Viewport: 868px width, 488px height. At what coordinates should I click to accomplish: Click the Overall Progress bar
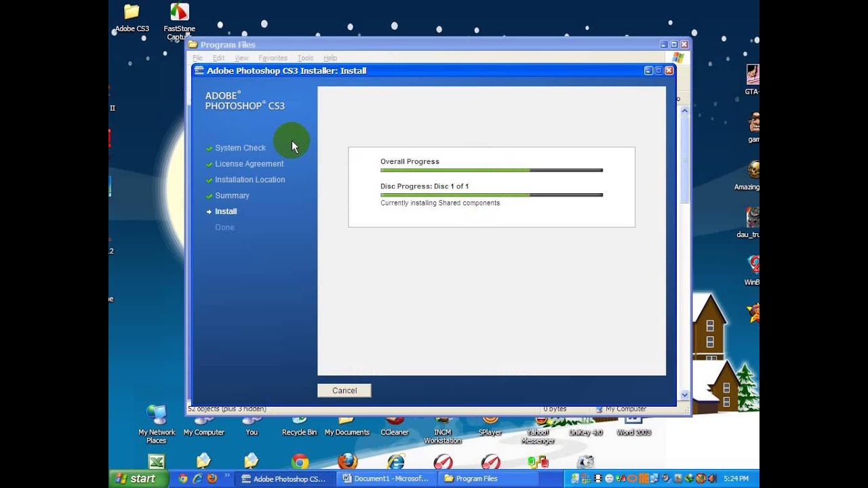[x=492, y=170]
